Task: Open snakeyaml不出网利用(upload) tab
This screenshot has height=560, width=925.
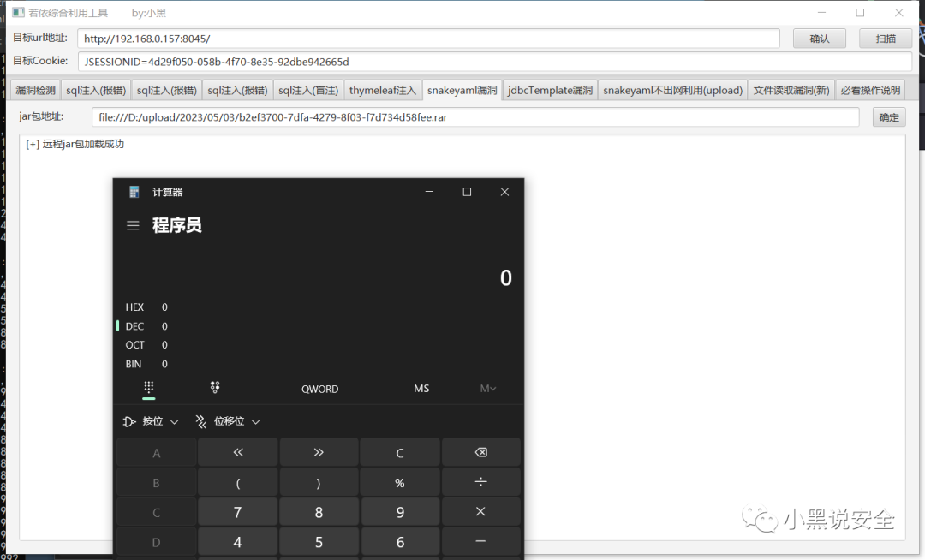Action: click(x=672, y=90)
